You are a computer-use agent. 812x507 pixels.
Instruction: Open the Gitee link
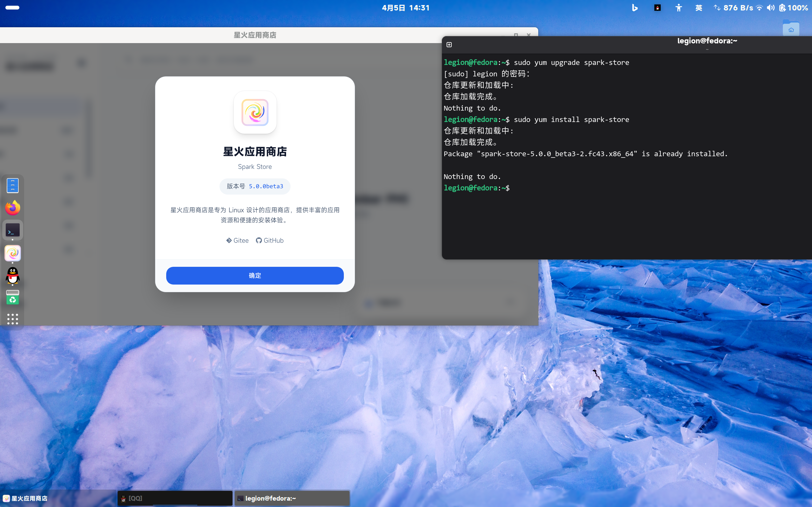coord(237,241)
